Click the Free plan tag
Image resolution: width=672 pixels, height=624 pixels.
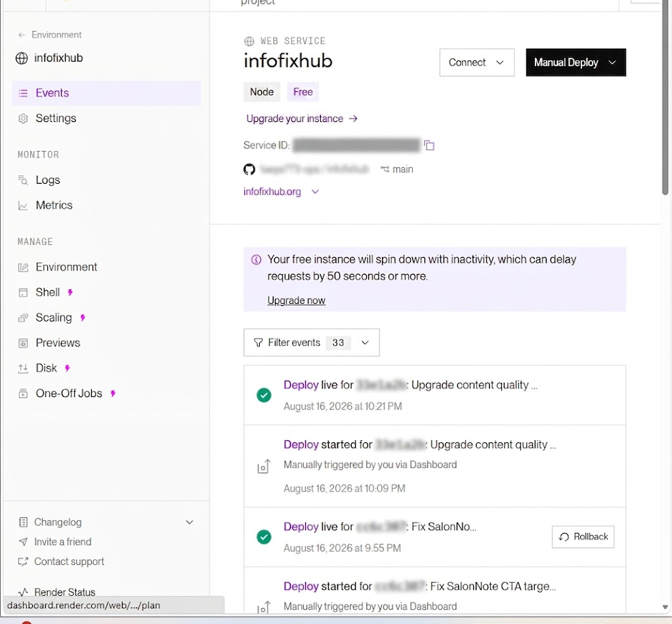click(303, 92)
